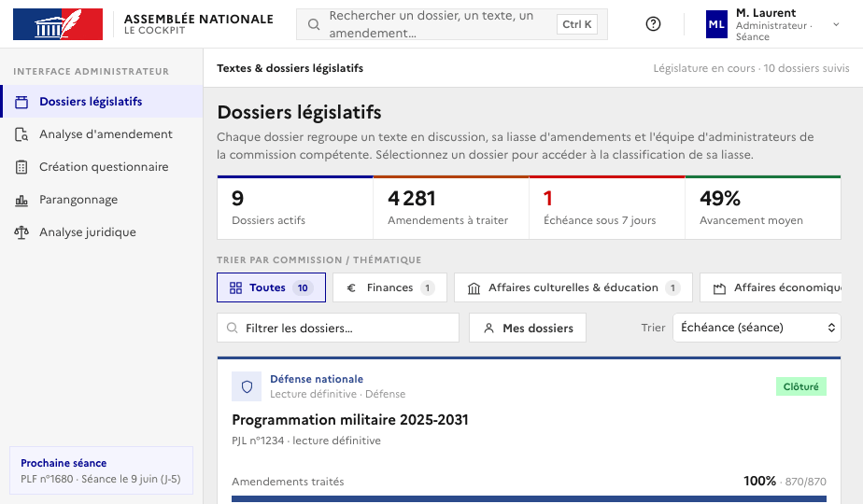Select the Toutes commission filter
Screen dimensions: 863x504
point(272,287)
